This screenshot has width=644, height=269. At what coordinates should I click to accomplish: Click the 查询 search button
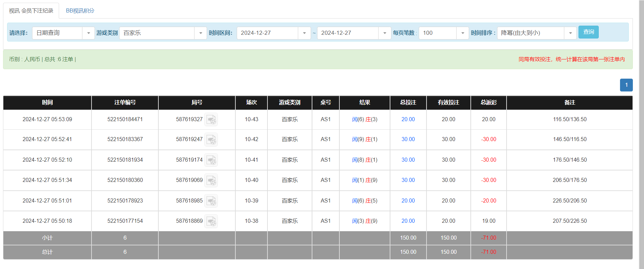tap(588, 32)
